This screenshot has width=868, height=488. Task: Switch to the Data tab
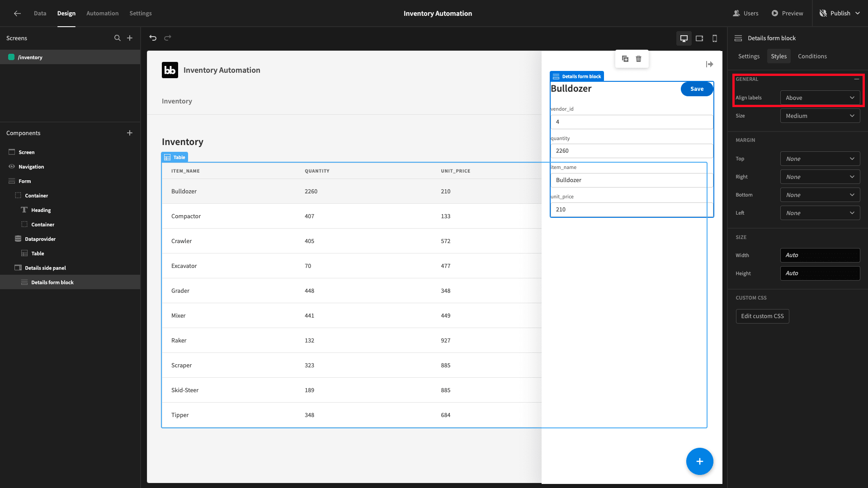[40, 14]
